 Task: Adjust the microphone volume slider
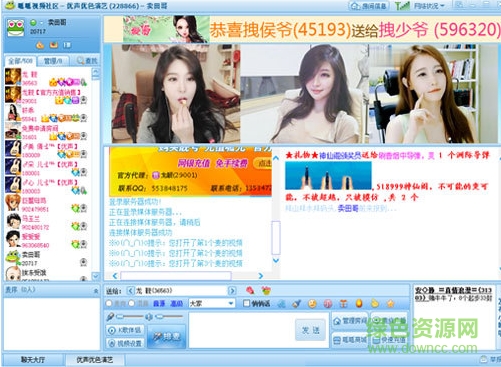[129, 316]
